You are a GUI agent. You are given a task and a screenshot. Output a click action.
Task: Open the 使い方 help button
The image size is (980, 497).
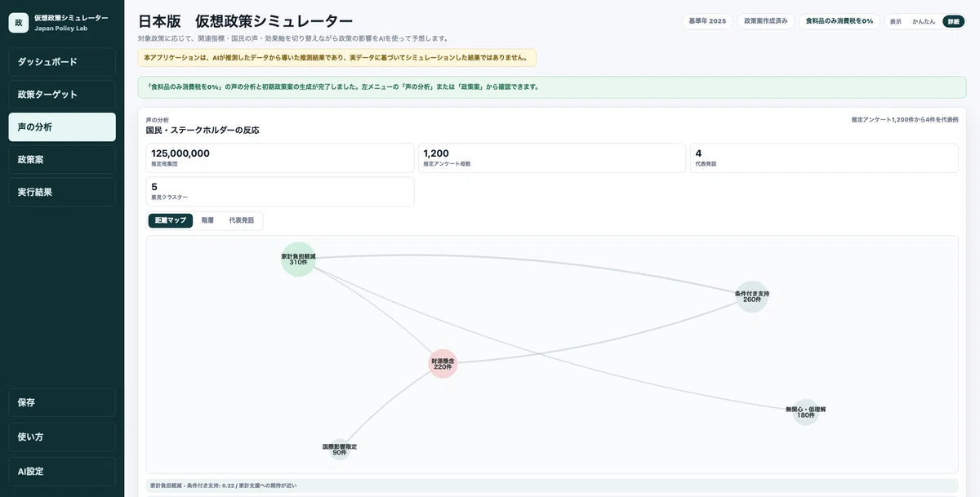coord(62,437)
